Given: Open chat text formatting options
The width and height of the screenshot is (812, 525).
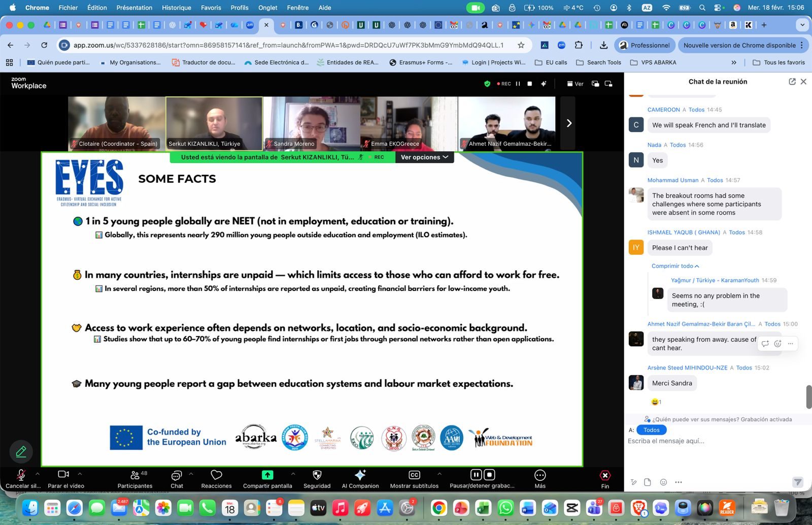Looking at the screenshot, I should click(x=633, y=482).
